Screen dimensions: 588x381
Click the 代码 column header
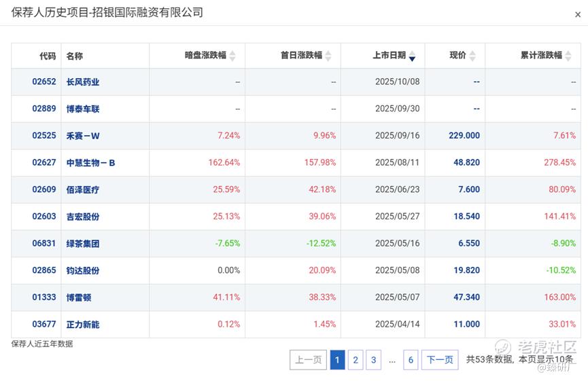click(48, 56)
